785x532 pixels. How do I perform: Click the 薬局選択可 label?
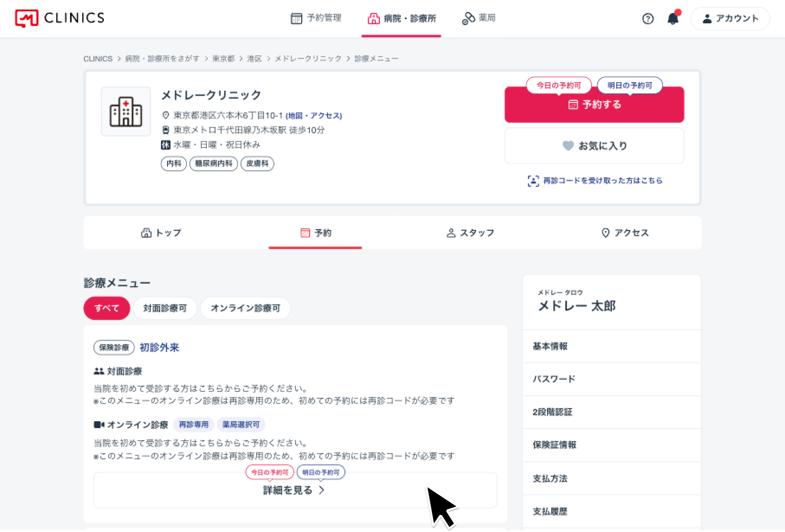click(x=241, y=425)
